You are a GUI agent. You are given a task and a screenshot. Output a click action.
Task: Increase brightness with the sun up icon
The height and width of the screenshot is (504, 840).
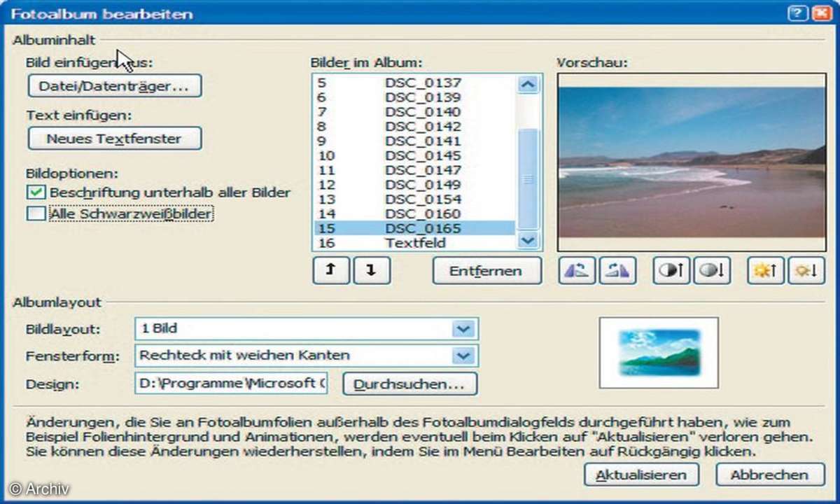pos(765,272)
